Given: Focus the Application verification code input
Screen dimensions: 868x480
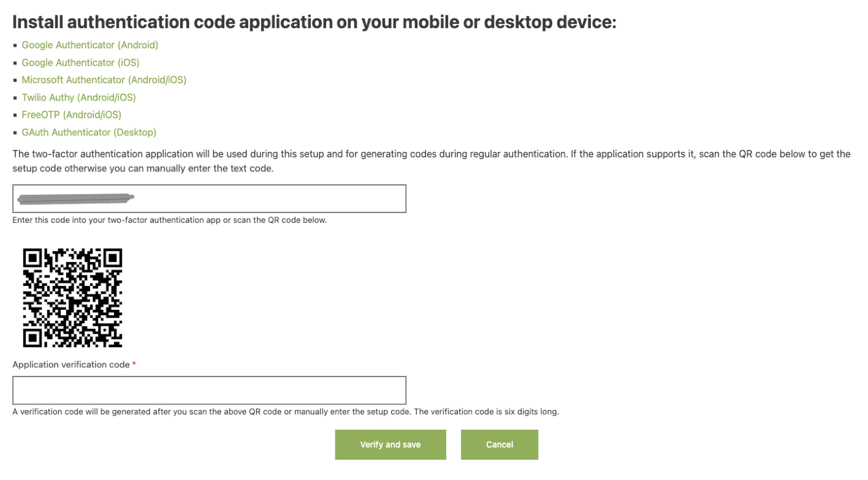Looking at the screenshot, I should 209,390.
